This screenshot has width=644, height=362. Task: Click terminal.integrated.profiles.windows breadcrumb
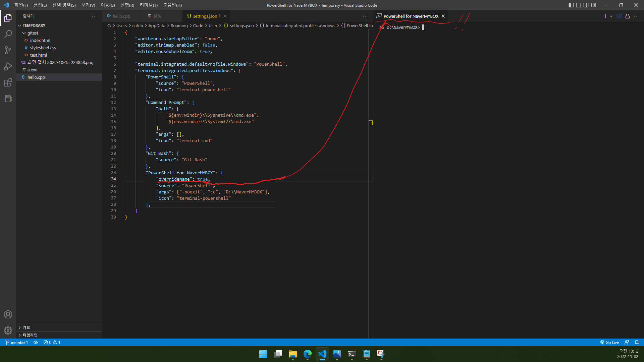pos(300,25)
